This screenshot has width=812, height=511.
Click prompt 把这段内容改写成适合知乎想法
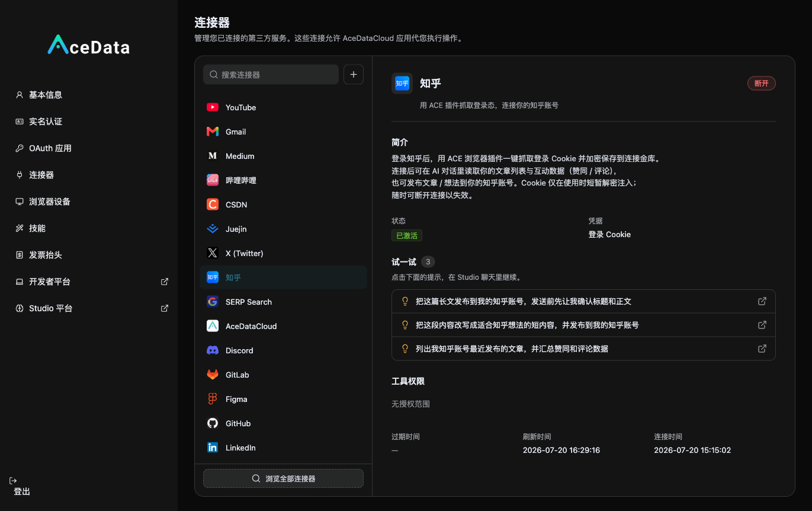click(583, 325)
